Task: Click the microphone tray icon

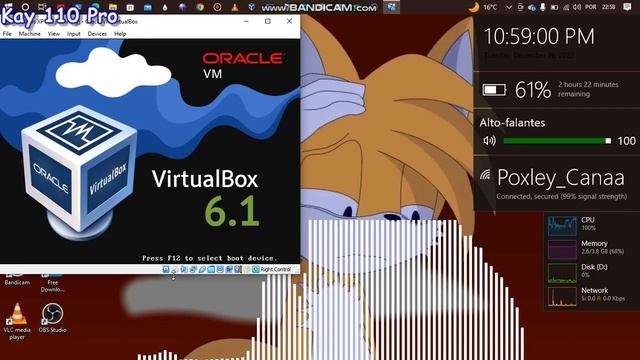Action: (543, 7)
